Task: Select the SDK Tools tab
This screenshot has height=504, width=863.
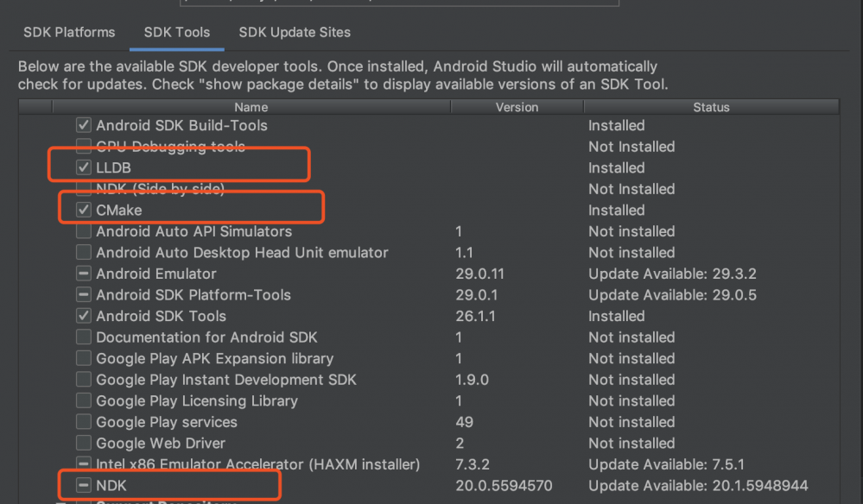Action: tap(176, 33)
